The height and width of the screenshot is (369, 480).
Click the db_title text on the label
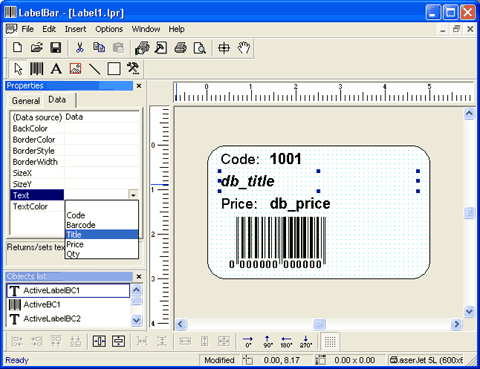coord(248,181)
